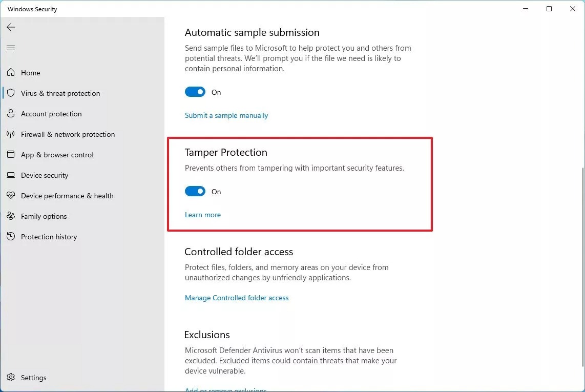Minimize the Windows Security window
The width and height of the screenshot is (585, 392).
[x=526, y=9]
